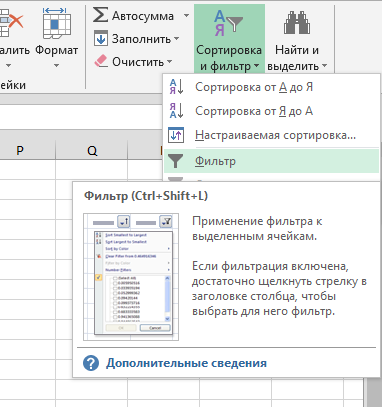Click the Заполнить fill icon

[101, 39]
